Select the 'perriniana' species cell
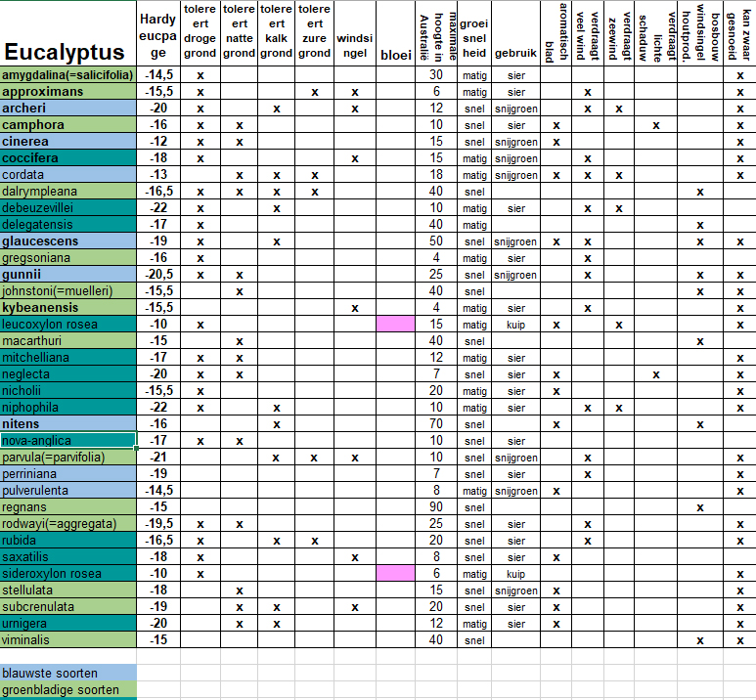The width and height of the screenshot is (756, 700). (x=68, y=474)
